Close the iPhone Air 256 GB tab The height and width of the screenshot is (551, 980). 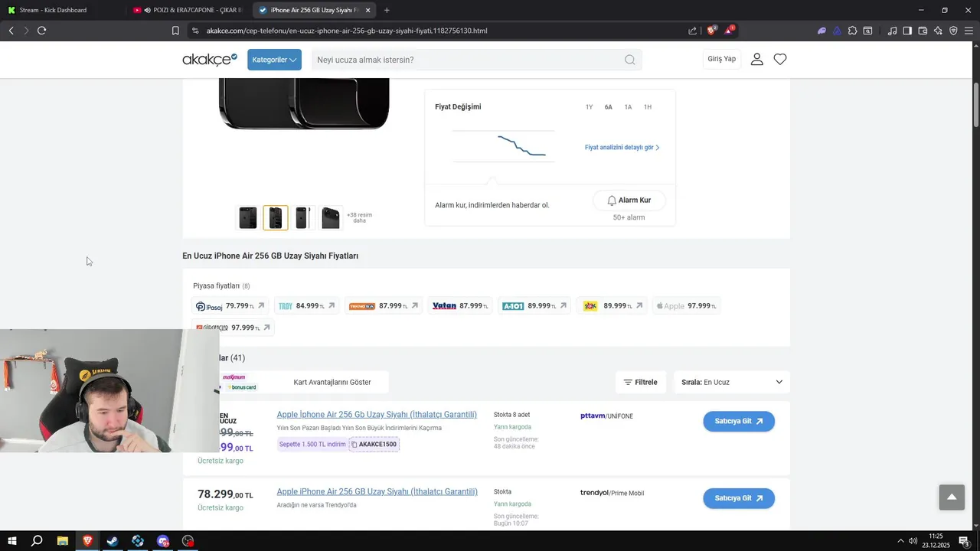pyautogui.click(x=368, y=10)
